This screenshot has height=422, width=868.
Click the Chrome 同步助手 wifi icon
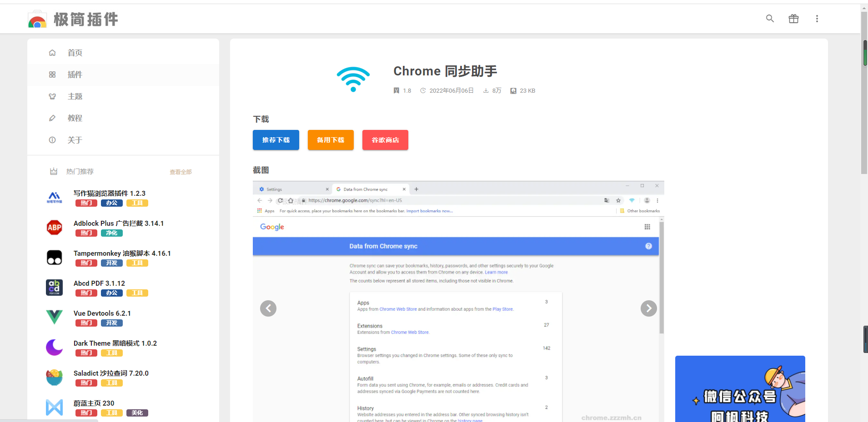[353, 79]
